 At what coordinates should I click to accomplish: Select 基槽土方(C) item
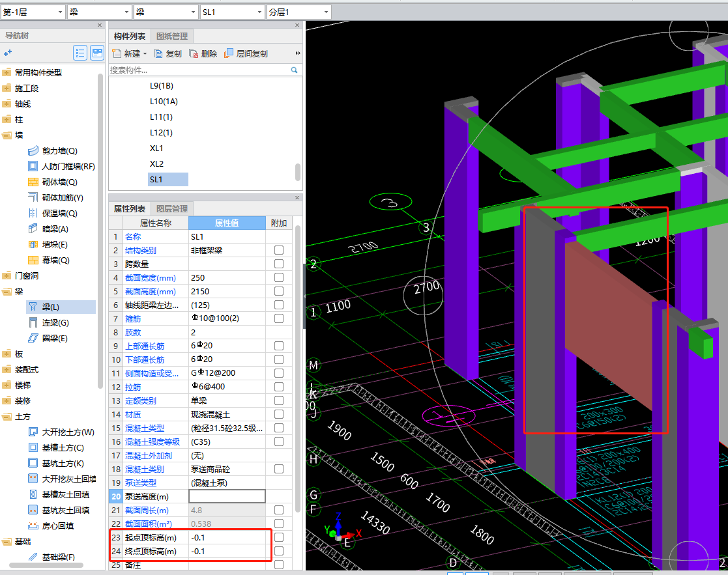(x=55, y=448)
